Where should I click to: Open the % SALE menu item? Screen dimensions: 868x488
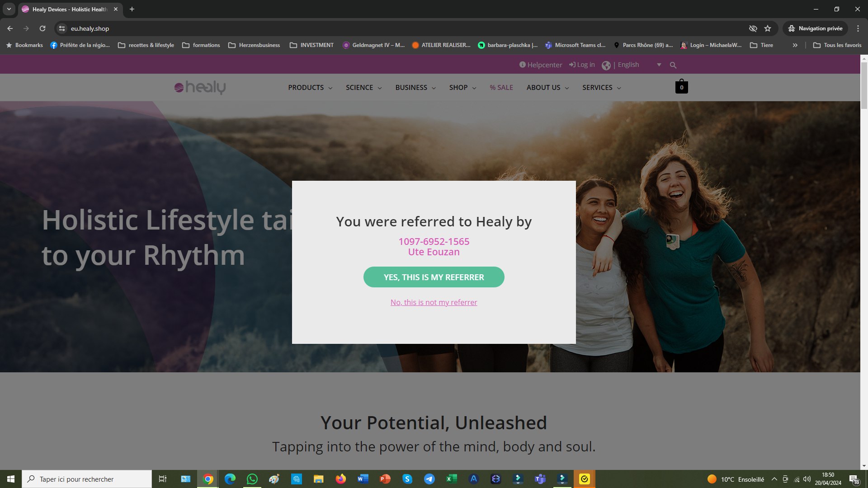[x=501, y=87]
